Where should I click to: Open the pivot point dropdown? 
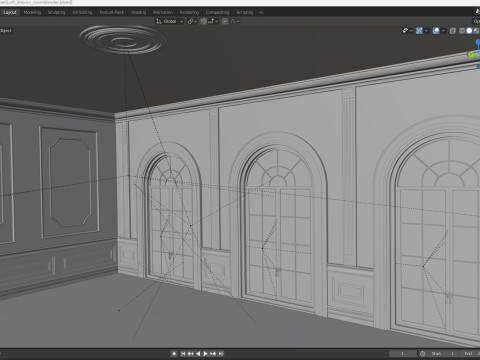tap(192, 21)
